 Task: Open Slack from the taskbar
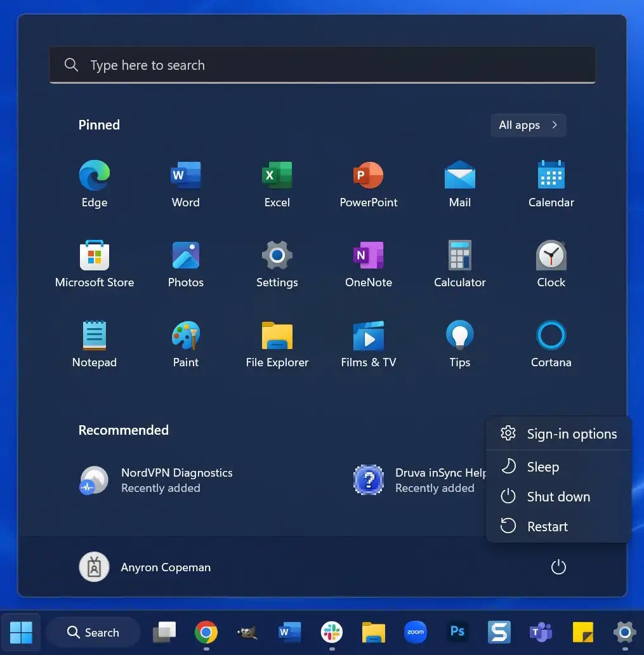[x=332, y=632]
